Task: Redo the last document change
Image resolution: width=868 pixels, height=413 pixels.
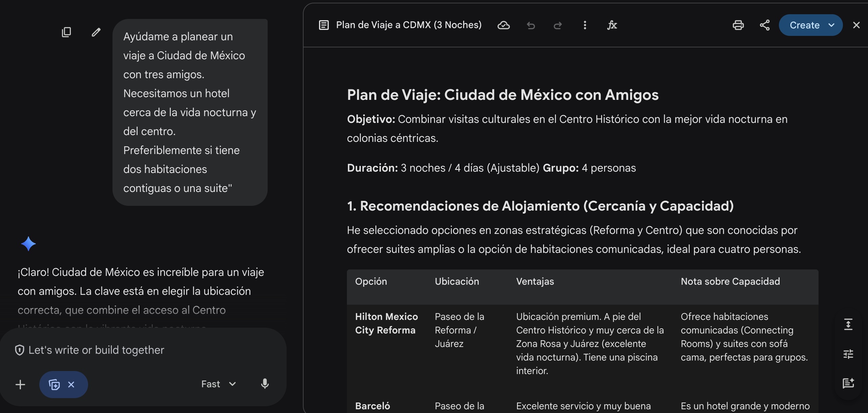Action: coord(558,25)
